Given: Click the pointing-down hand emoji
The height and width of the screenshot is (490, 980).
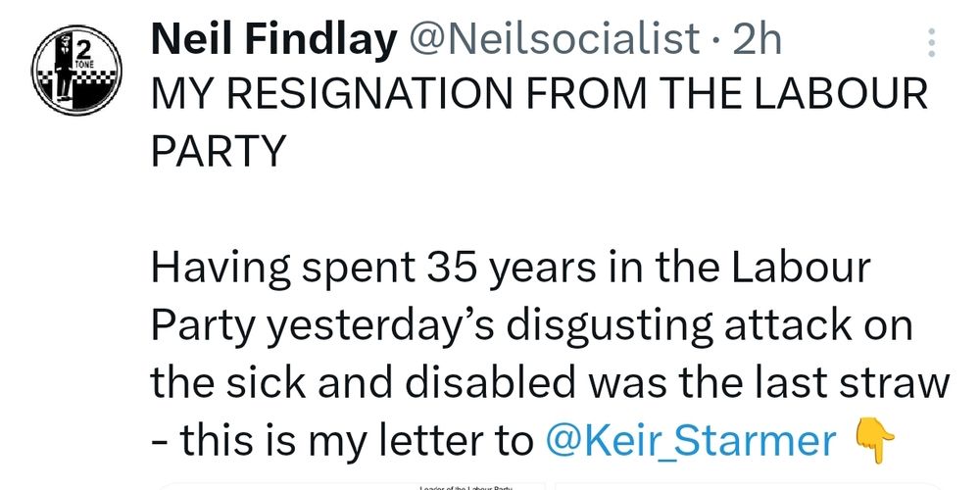Looking at the screenshot, I should point(873,441).
